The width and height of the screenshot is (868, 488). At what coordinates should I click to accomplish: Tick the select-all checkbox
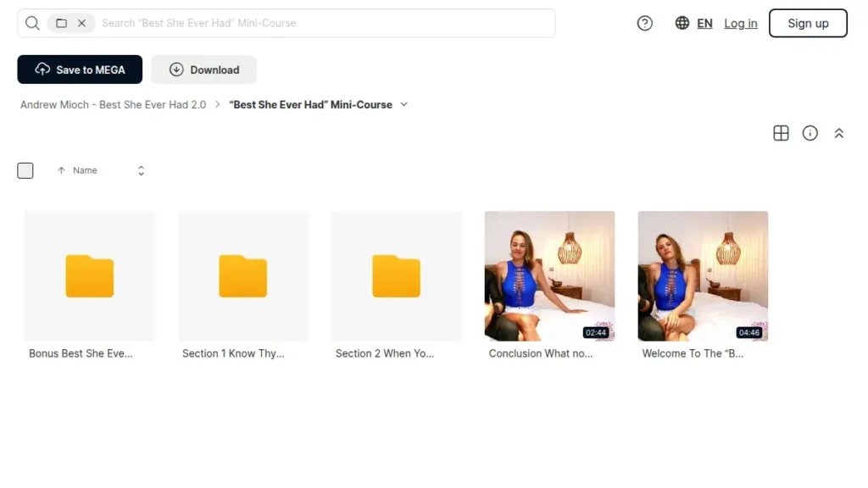(25, 170)
